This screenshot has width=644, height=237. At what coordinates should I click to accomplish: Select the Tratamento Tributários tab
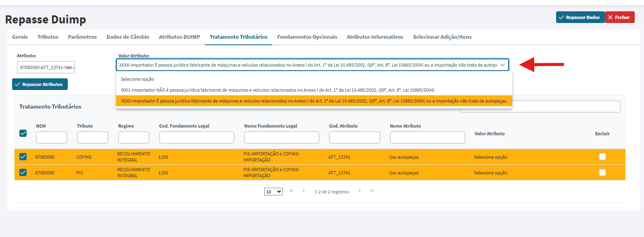click(238, 37)
